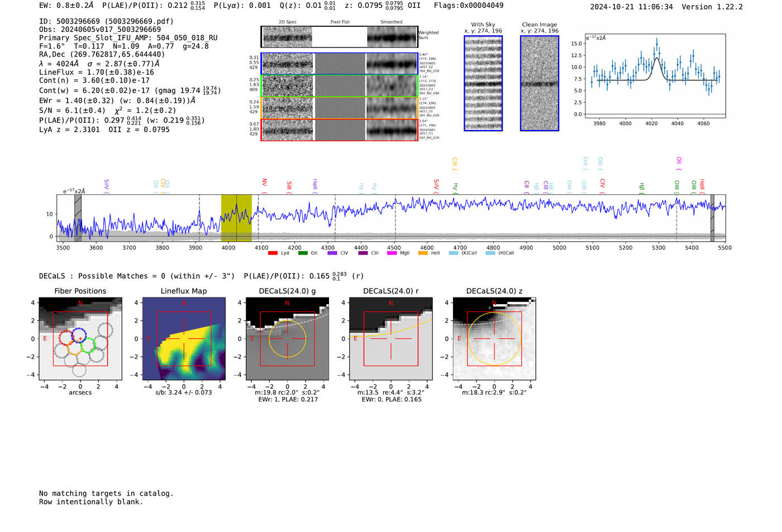Click the red CIV line label above spectrum
The image size is (782, 532).
602,183
